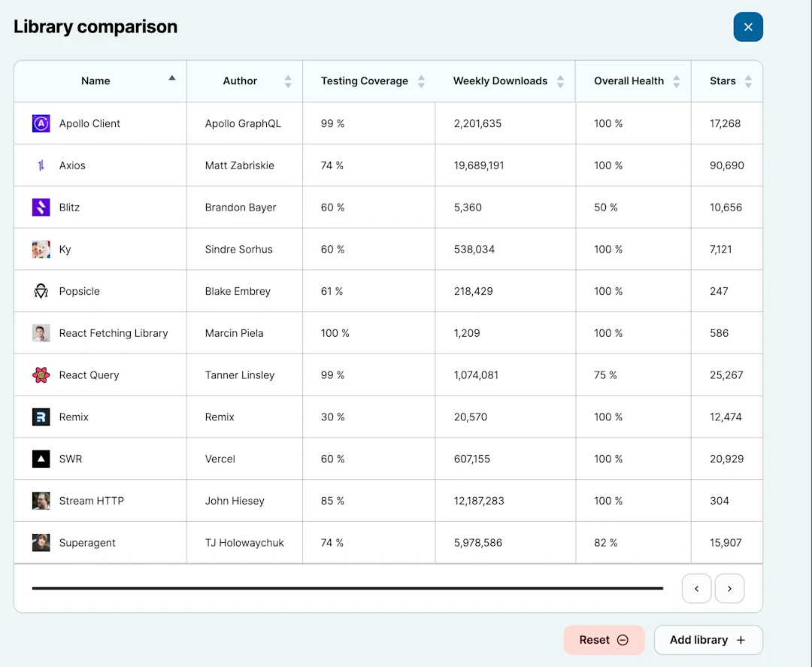
Task: Click the Apollo Client logo icon
Action: [41, 123]
